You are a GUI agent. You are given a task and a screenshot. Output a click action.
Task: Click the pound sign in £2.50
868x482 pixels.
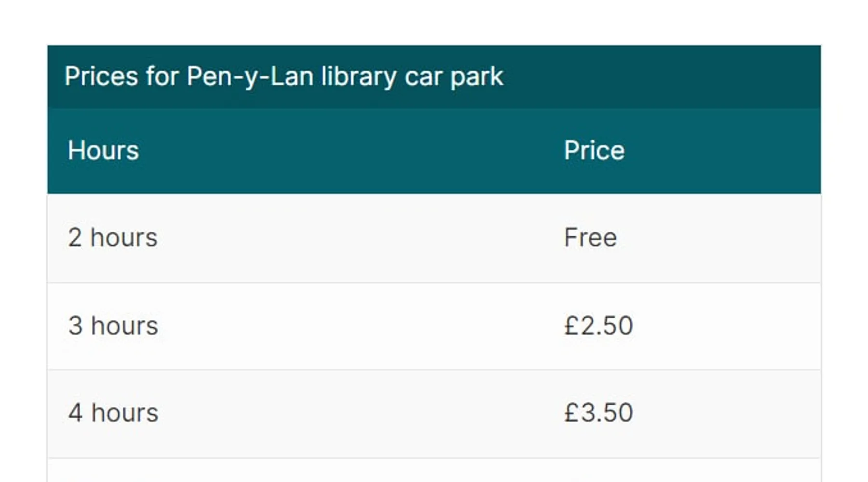pos(571,326)
